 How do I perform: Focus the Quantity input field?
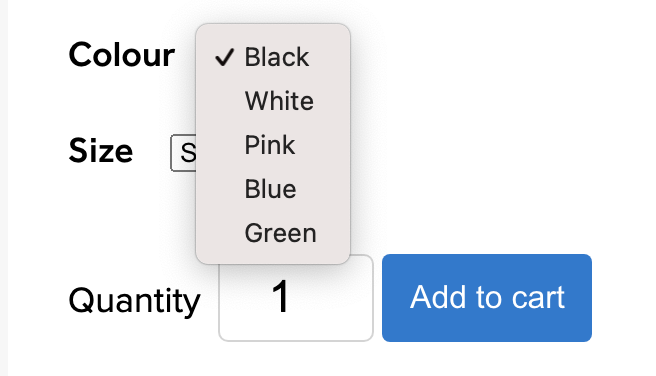296,298
